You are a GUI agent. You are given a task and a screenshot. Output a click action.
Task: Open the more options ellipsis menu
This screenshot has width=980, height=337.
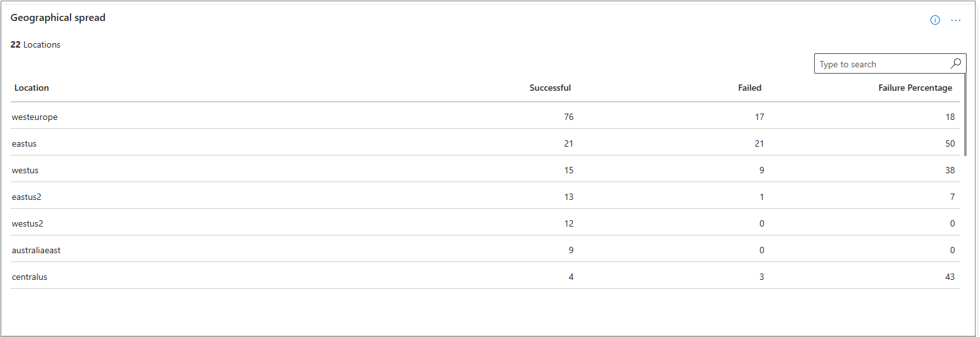click(956, 20)
